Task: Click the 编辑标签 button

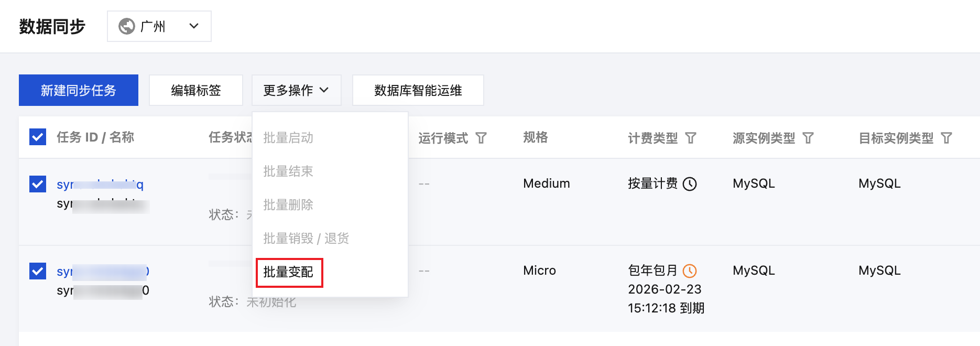Action: 196,90
